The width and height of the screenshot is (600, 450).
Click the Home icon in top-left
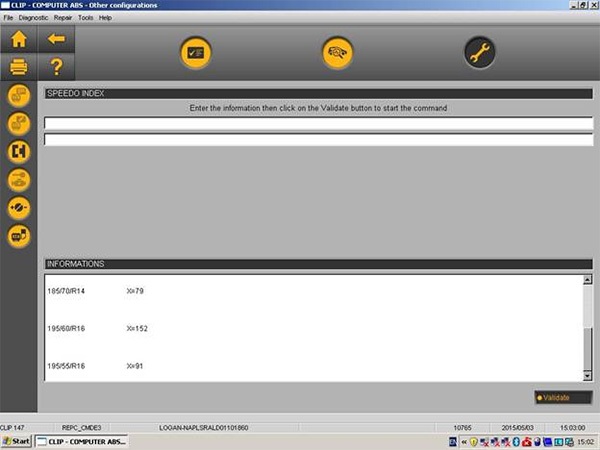click(x=18, y=40)
